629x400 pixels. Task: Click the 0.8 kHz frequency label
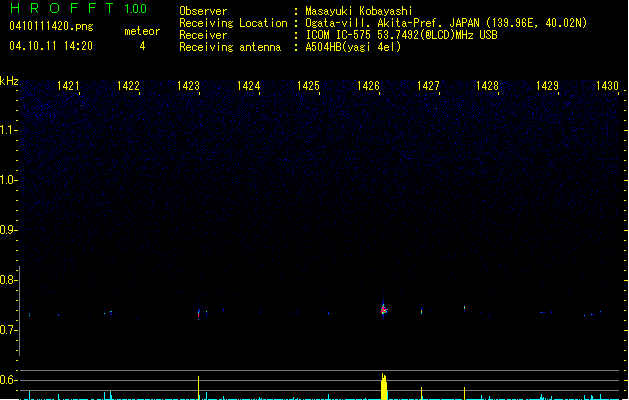[x=8, y=280]
